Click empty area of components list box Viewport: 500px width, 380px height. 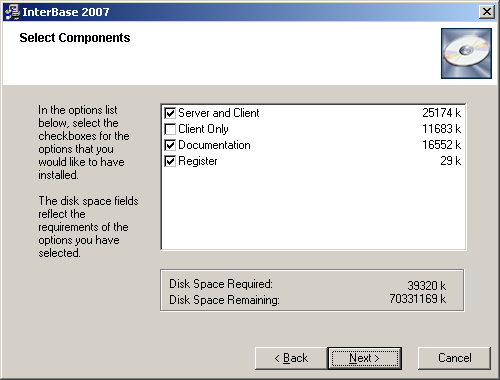point(313,208)
